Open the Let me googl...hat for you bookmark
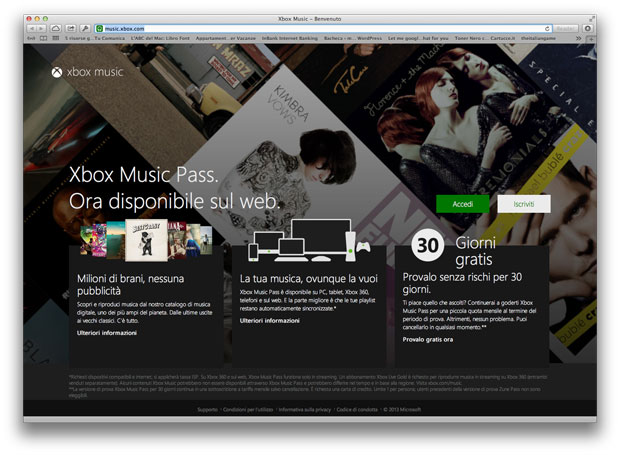 point(418,38)
